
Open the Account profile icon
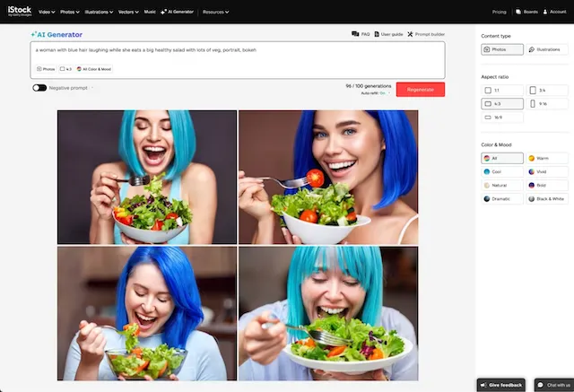point(554,12)
